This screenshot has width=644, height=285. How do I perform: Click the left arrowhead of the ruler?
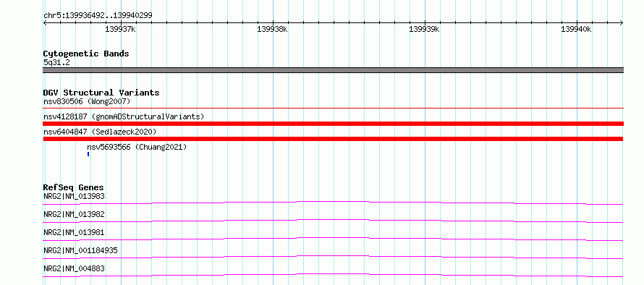[46, 23]
